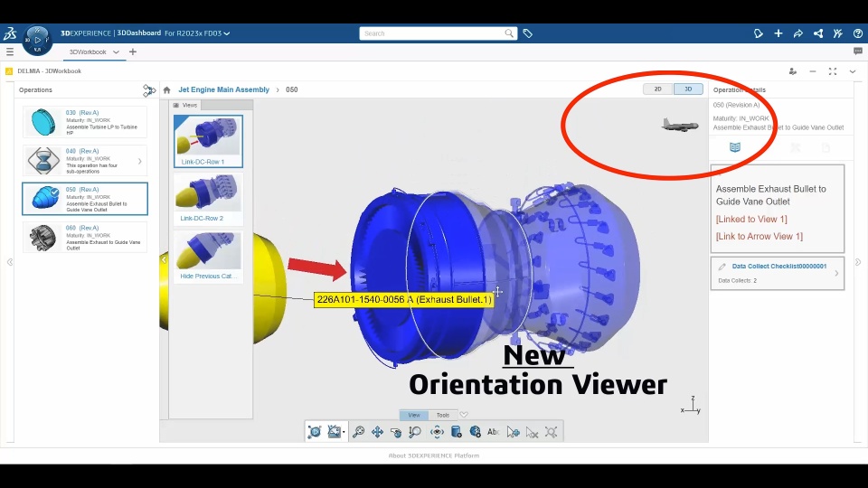Open the Link-DC-Row 2 view thumbnail
Screen dimensions: 868x488
[208, 198]
